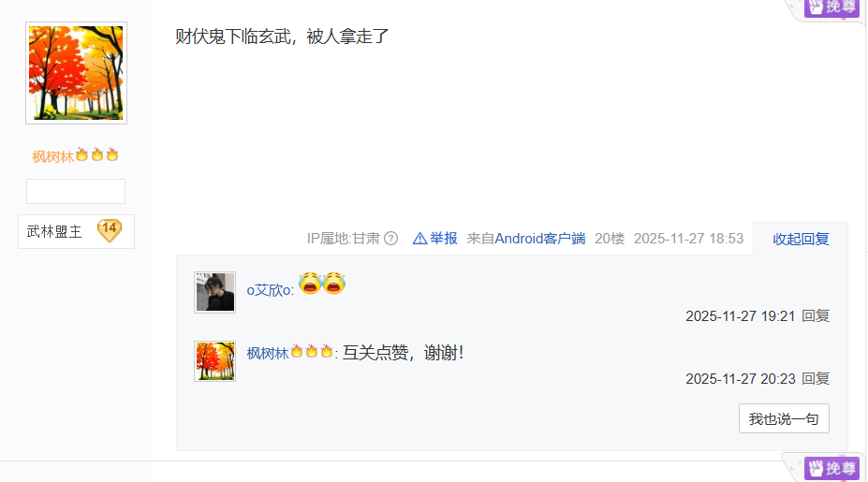The image size is (868, 482).
Task: Open o艾欣o's small avatar thumbnail
Action: (x=214, y=292)
